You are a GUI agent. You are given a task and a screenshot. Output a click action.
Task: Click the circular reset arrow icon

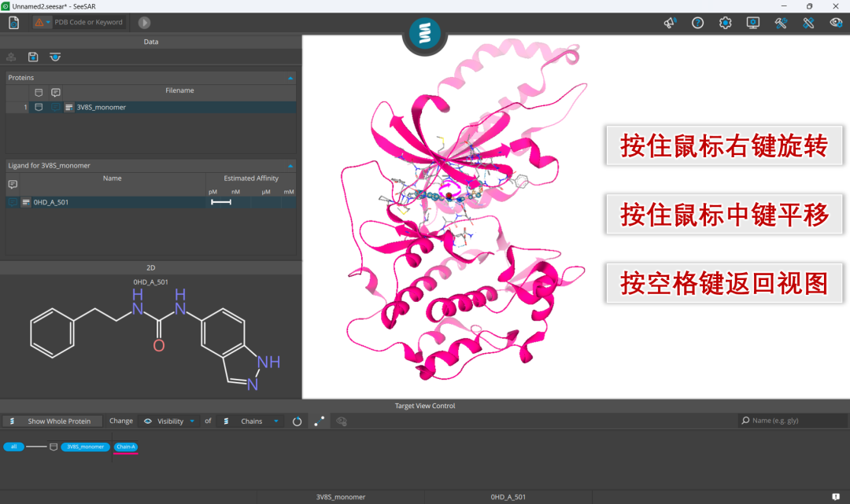point(297,421)
